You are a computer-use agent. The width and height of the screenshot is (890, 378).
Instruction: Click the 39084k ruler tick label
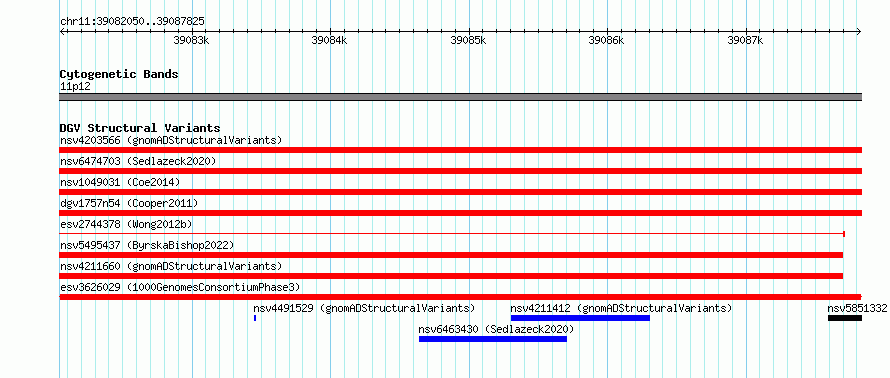point(330,40)
